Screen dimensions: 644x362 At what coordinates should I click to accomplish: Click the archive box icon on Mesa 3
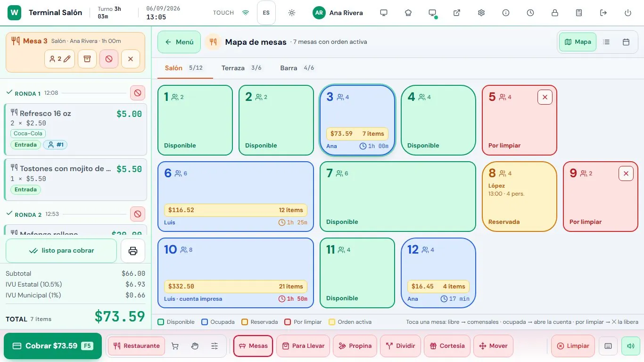coord(87,59)
